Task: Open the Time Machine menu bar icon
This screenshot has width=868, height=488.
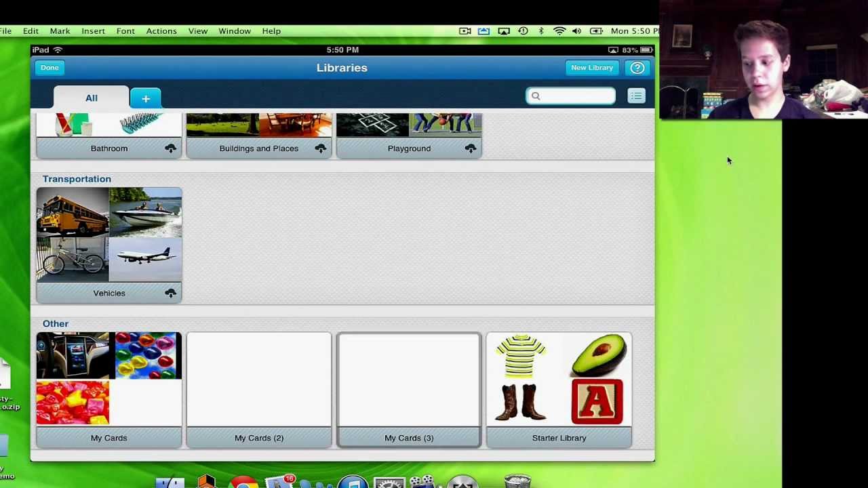Action: 523,31
